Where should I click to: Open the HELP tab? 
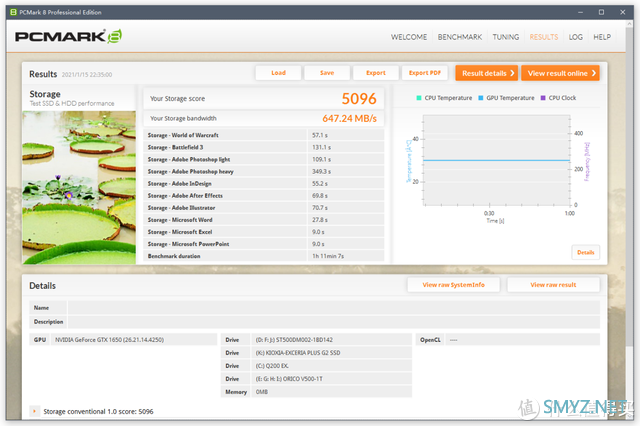[x=602, y=37]
